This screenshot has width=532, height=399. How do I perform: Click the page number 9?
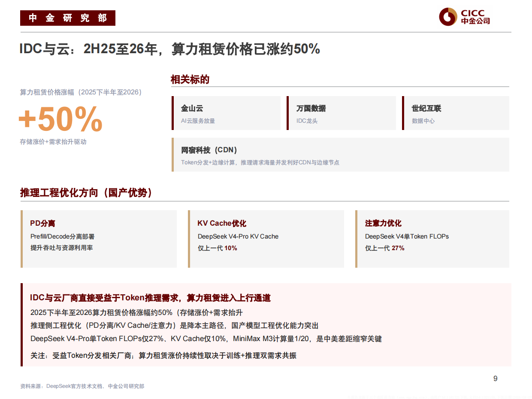[496, 378]
